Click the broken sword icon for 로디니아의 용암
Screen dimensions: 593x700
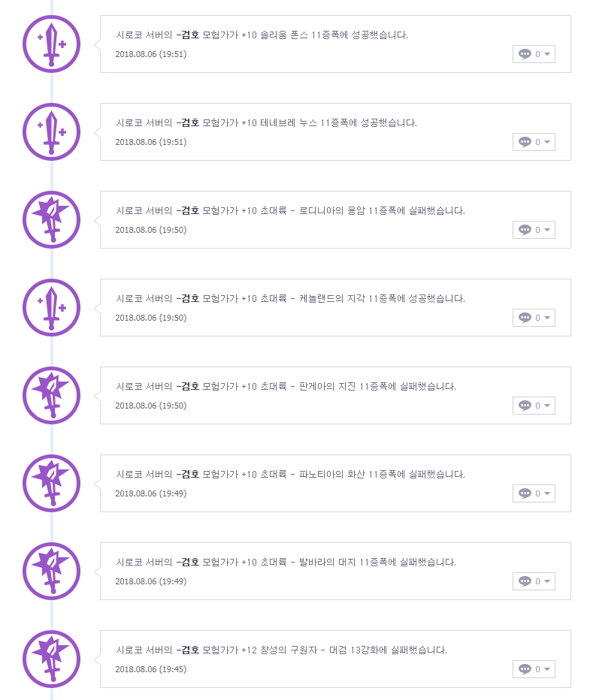coord(51,219)
